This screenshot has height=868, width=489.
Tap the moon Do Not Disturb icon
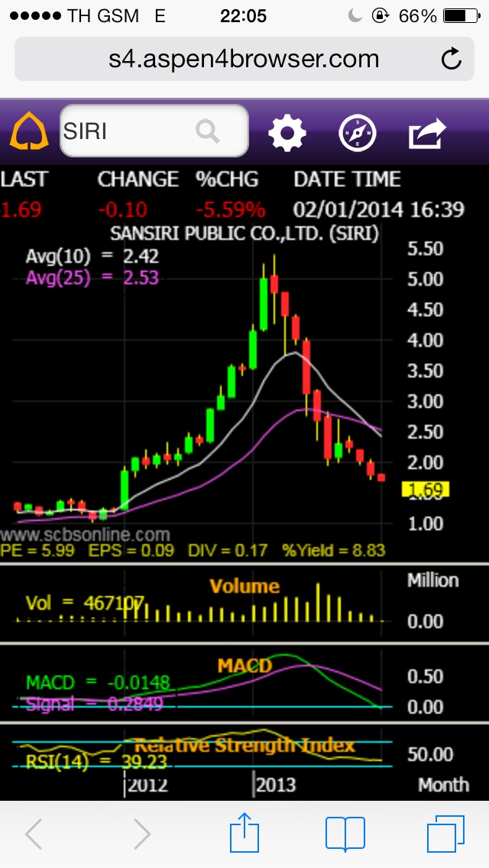pyautogui.click(x=355, y=16)
